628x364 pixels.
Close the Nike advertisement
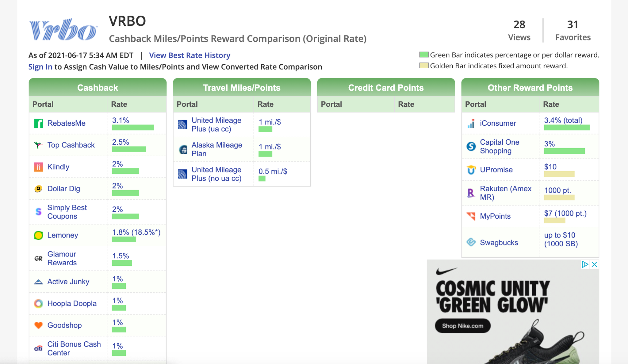click(594, 264)
